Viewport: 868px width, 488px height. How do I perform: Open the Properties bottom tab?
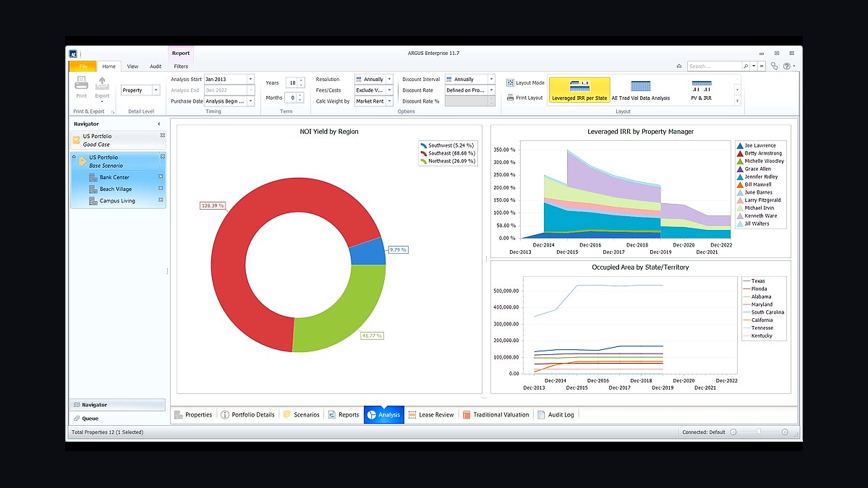tap(193, 414)
